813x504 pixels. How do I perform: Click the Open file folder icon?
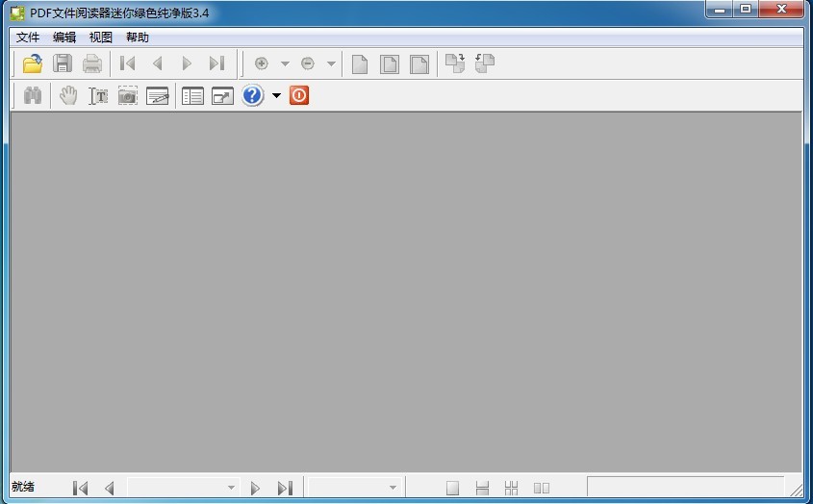(x=33, y=64)
